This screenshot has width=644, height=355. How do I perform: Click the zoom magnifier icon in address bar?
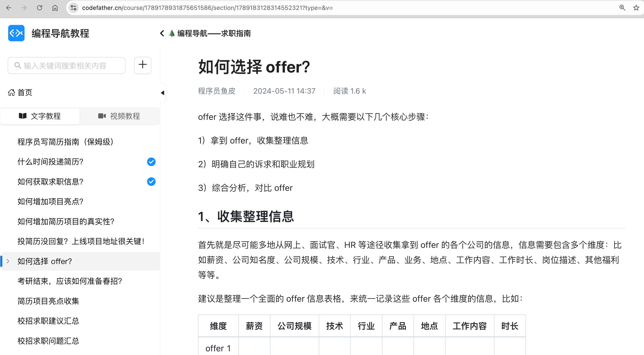[622, 8]
